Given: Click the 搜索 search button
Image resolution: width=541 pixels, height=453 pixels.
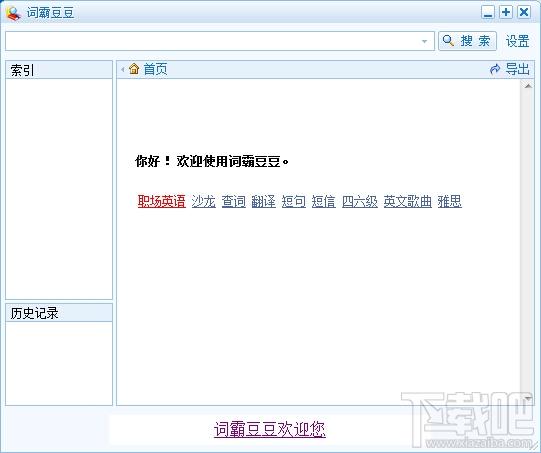Looking at the screenshot, I should [467, 41].
